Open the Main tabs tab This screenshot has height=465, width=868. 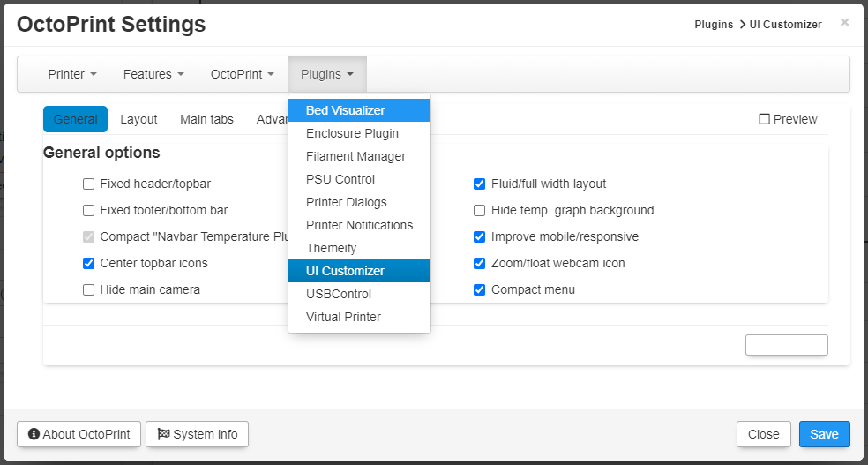coord(206,119)
